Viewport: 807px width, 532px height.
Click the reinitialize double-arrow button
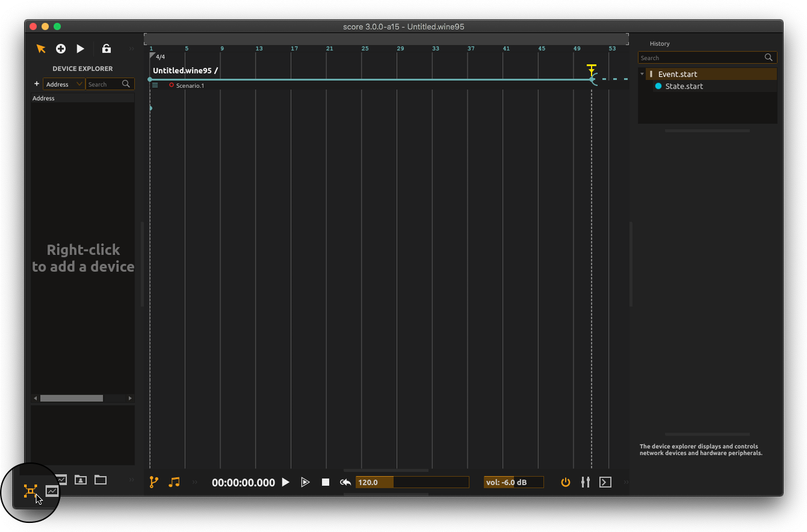346,482
